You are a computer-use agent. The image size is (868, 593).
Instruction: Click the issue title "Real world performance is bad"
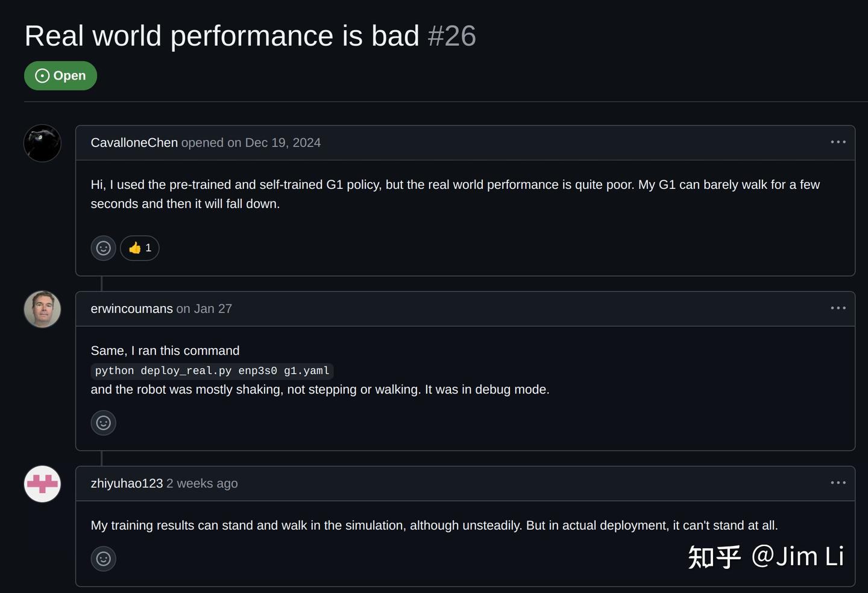pos(221,36)
